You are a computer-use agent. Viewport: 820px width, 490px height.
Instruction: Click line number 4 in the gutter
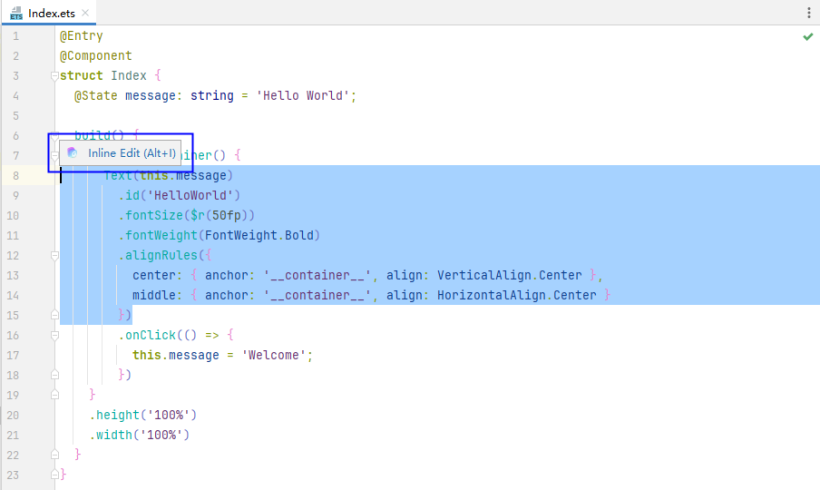pos(16,96)
